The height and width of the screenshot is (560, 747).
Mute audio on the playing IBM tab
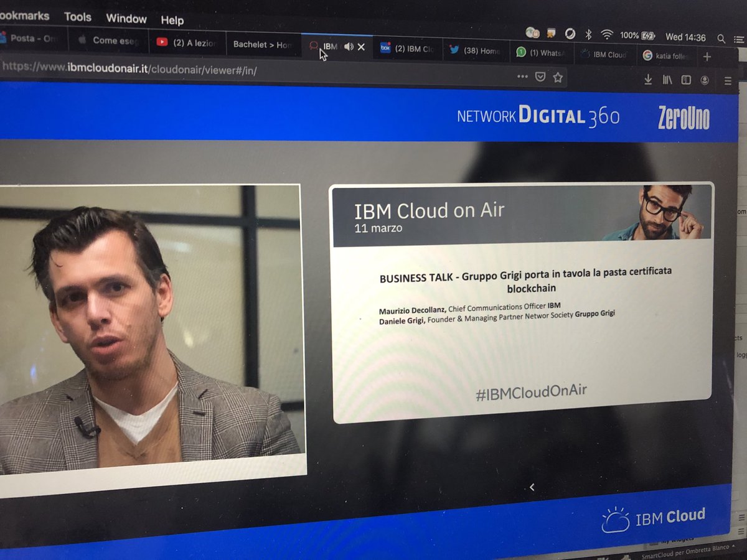pos(348,45)
